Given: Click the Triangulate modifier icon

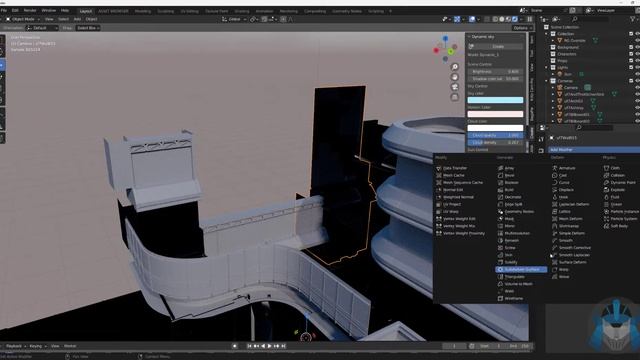Looking at the screenshot, I should pos(500,277).
